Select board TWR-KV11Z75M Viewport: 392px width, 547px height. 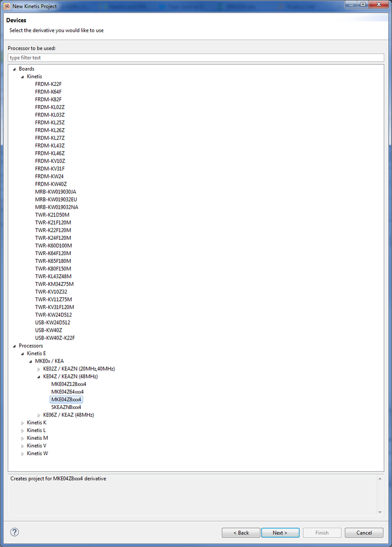tap(53, 299)
